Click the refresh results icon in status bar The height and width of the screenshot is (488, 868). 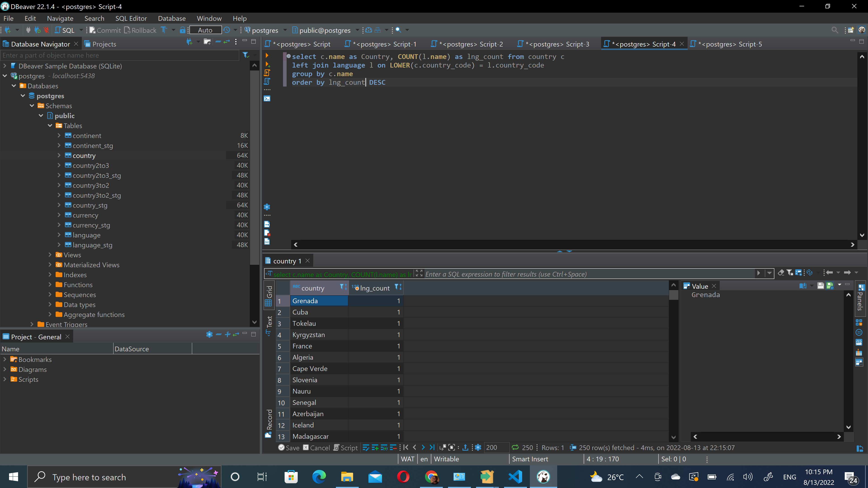pos(515,448)
